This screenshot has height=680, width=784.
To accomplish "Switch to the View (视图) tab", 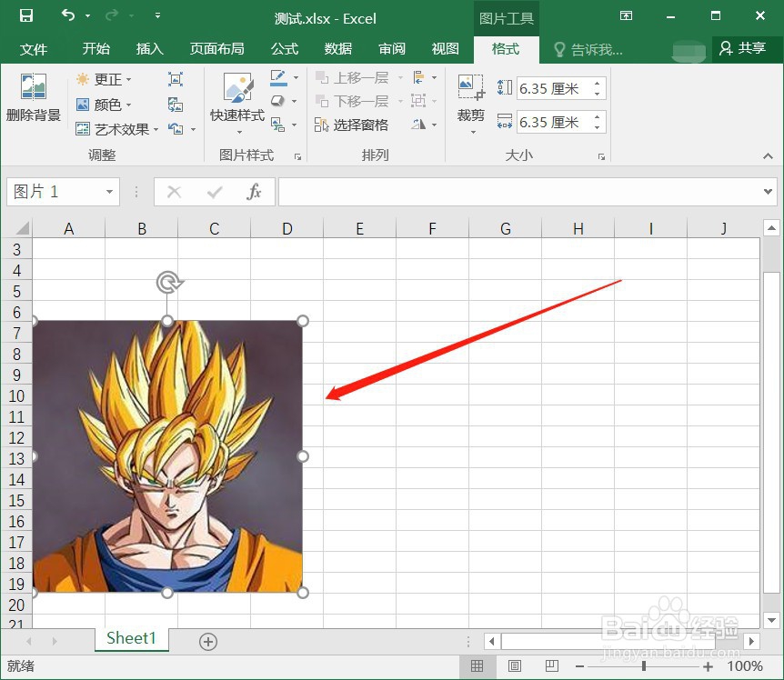I will [446, 49].
